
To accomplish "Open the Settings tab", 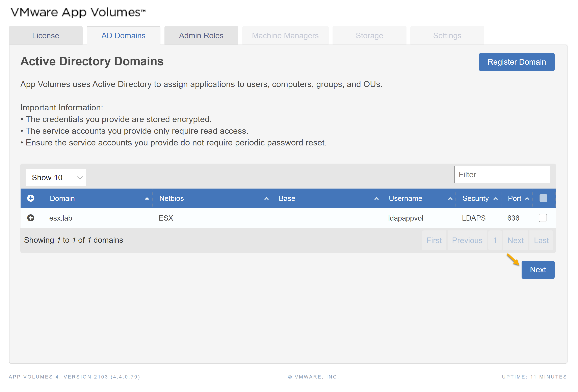I will point(447,35).
